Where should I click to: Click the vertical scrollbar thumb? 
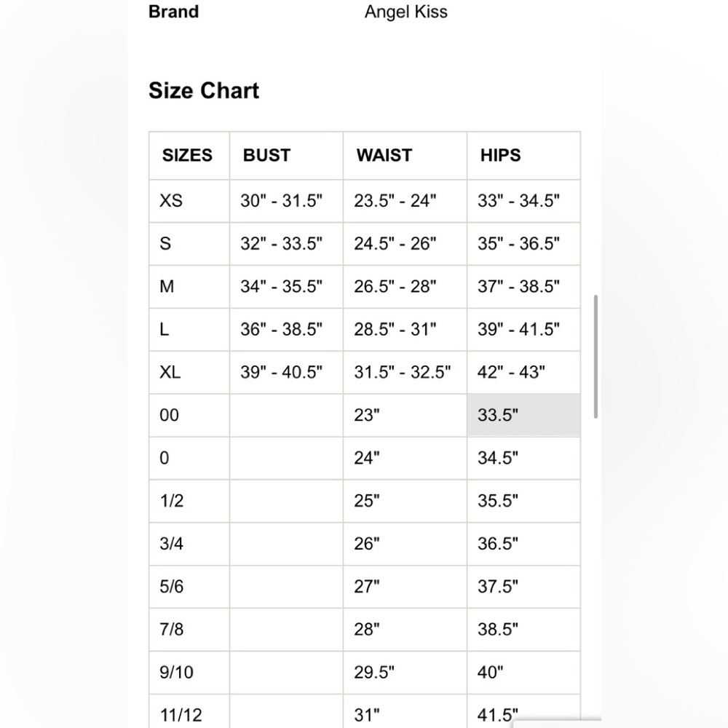click(x=596, y=357)
